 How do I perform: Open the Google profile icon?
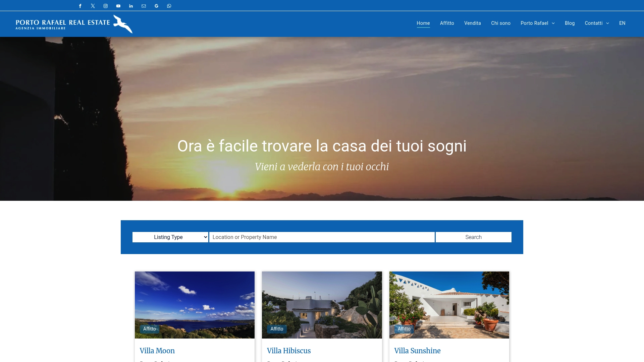pos(156,6)
